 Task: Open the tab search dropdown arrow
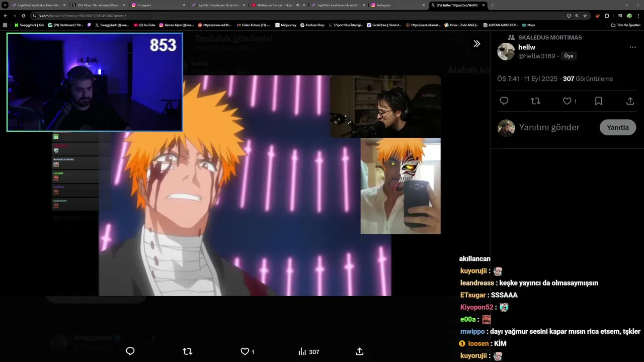pos(5,5)
